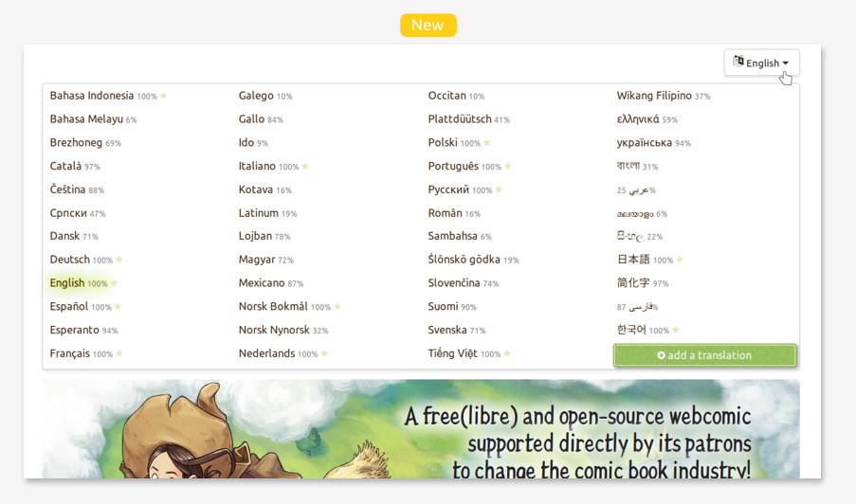Click the star next to Norsk Bokmål
The width and height of the screenshot is (856, 504).
pyautogui.click(x=337, y=307)
